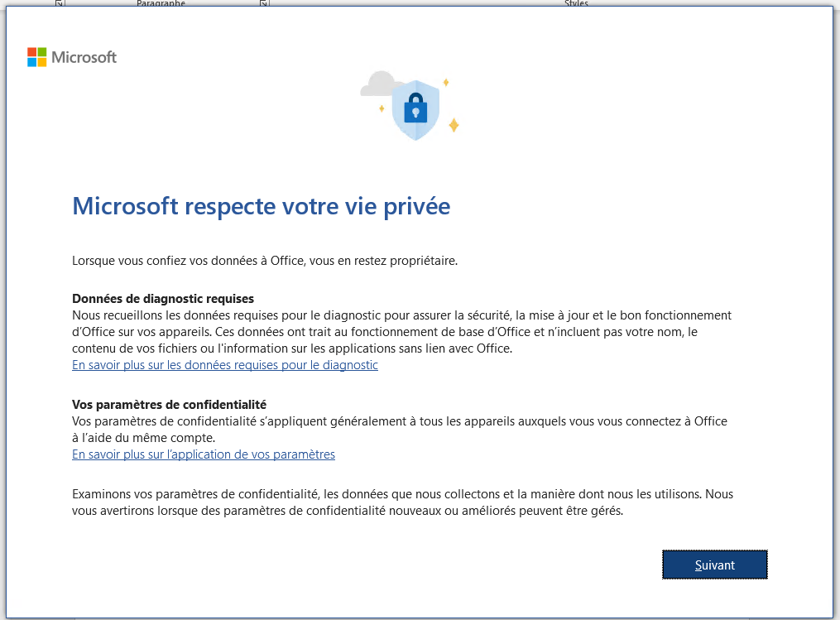
Task: Click the Paragraphe ribbon group label
Action: click(x=161, y=3)
